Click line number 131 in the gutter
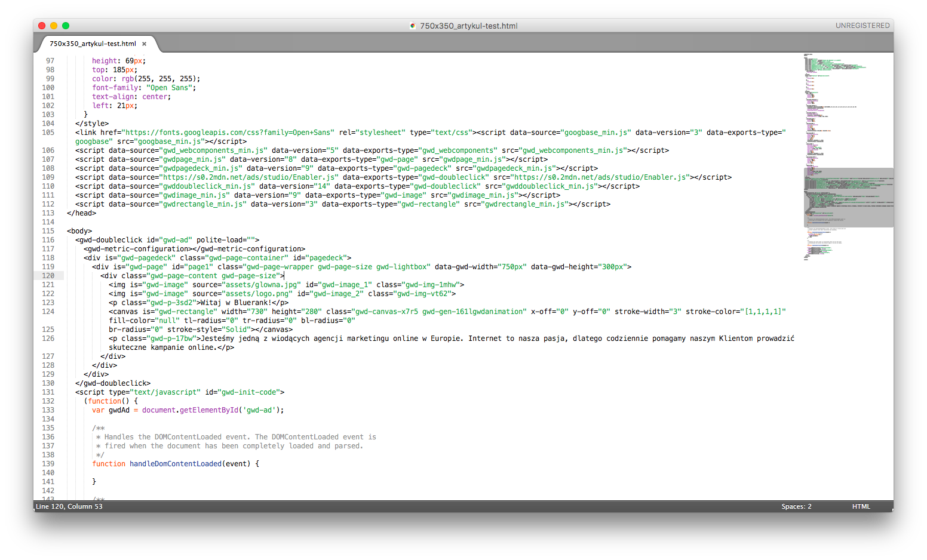Viewport: 927px width, 560px height. pos(48,392)
